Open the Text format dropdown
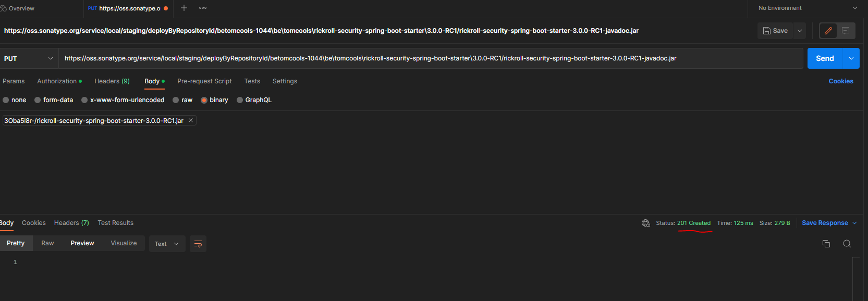The image size is (868, 301). point(166,243)
